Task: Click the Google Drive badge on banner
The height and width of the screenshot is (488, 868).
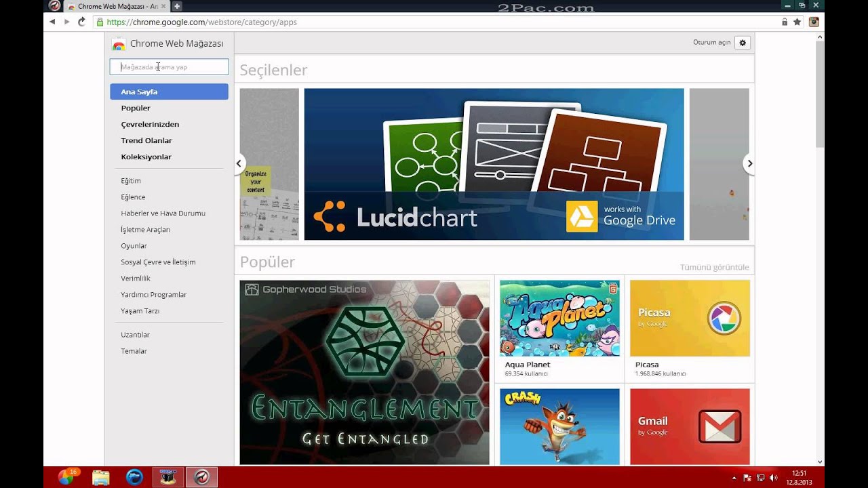Action: [x=621, y=216]
